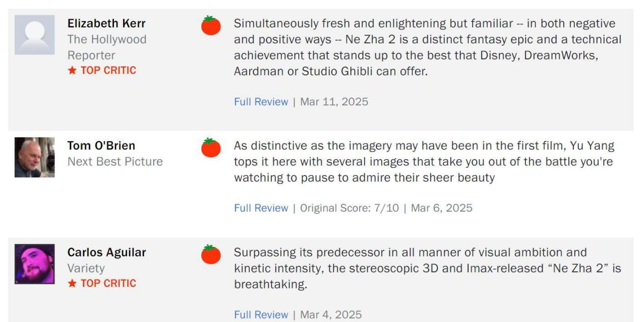Viewport: 644px width, 322px height.
Task: Open Carlos Aguilar's purple profile photo
Action: (x=35, y=264)
